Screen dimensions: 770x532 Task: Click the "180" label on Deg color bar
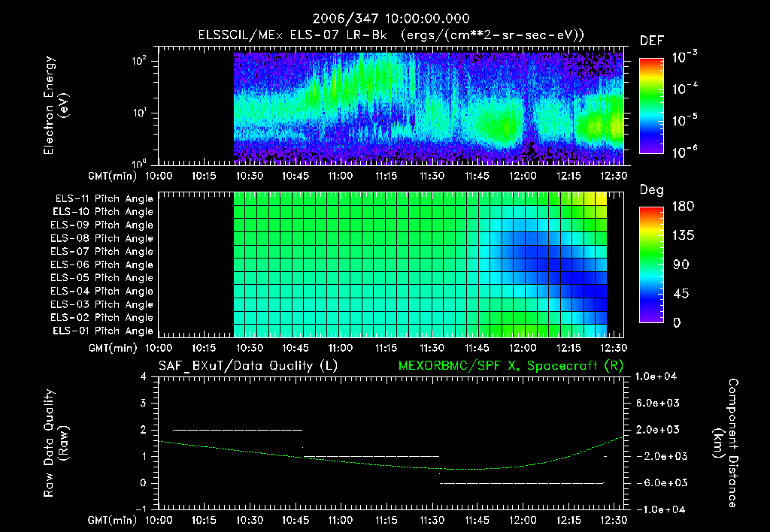point(683,206)
